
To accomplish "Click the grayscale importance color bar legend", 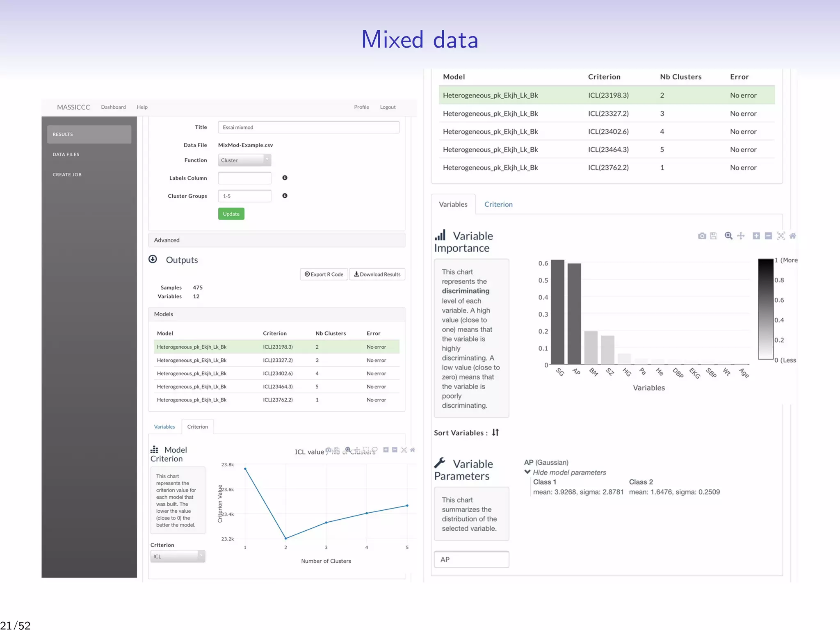I will click(x=765, y=309).
